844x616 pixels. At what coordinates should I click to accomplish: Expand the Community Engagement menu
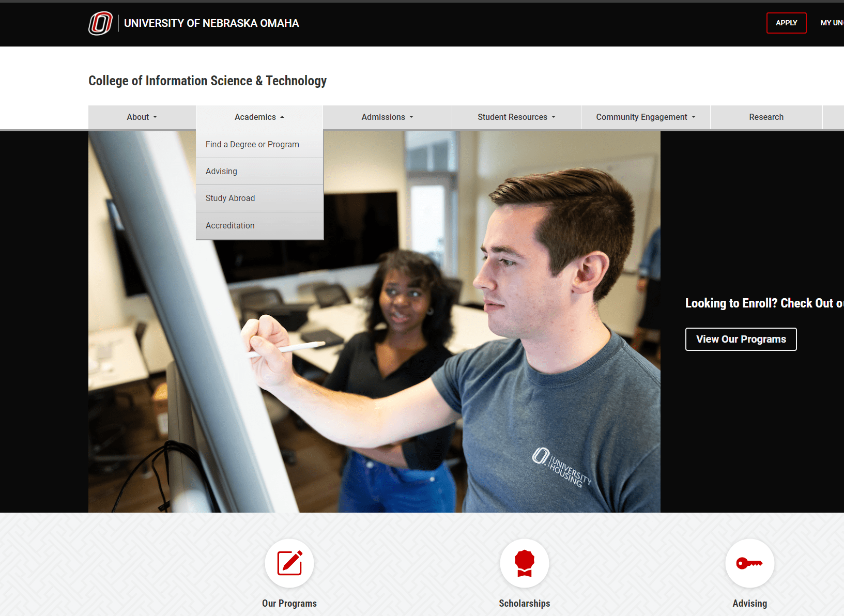tap(646, 117)
